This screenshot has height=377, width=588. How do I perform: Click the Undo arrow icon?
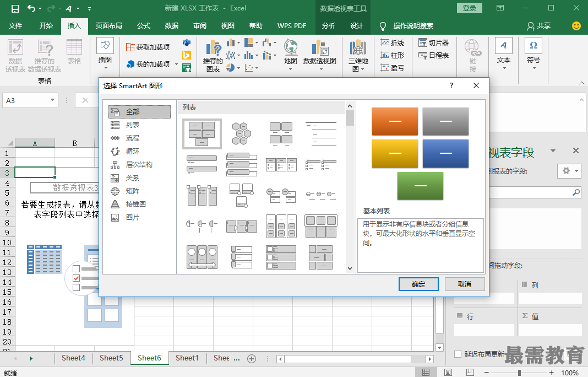point(31,8)
